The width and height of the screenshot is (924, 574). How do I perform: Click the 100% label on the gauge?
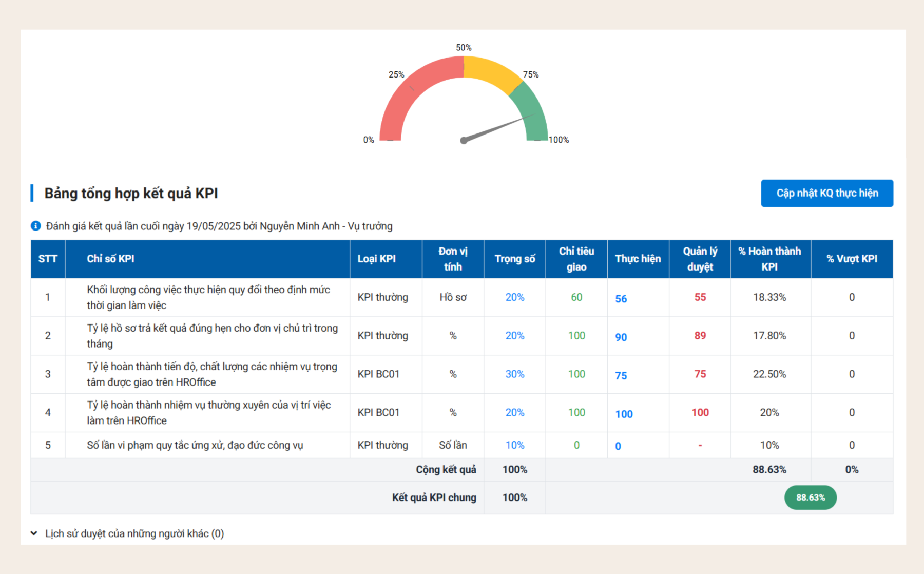(x=559, y=139)
